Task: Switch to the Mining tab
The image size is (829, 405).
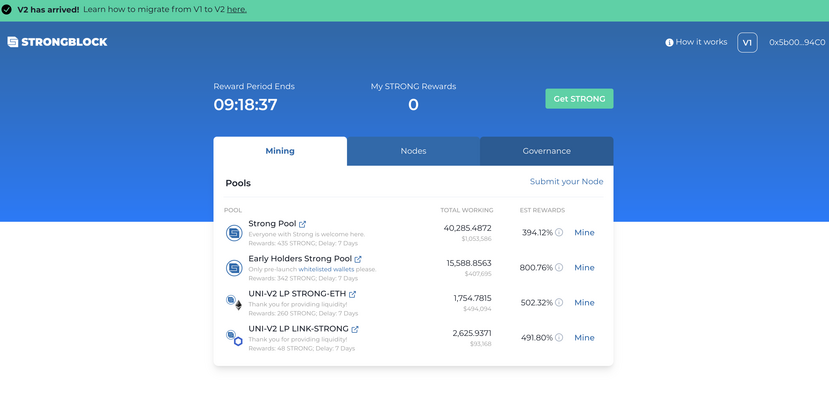Action: 280,151
